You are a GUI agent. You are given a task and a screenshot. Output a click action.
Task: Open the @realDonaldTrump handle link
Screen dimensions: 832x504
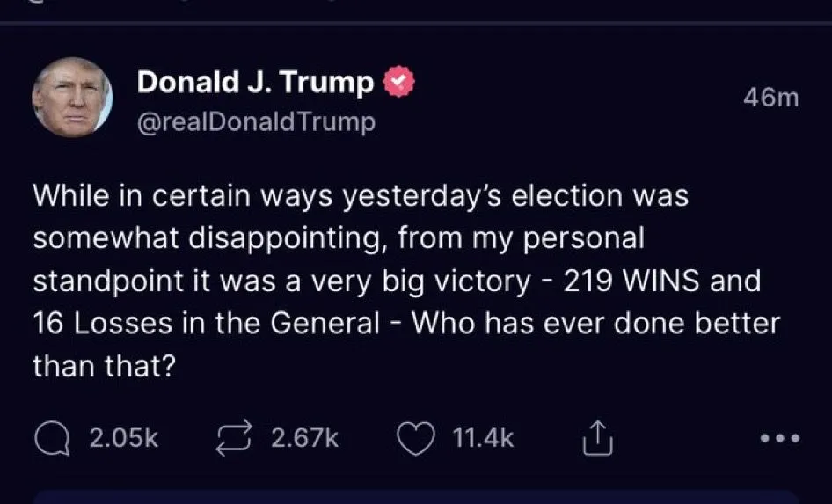pos(256,122)
